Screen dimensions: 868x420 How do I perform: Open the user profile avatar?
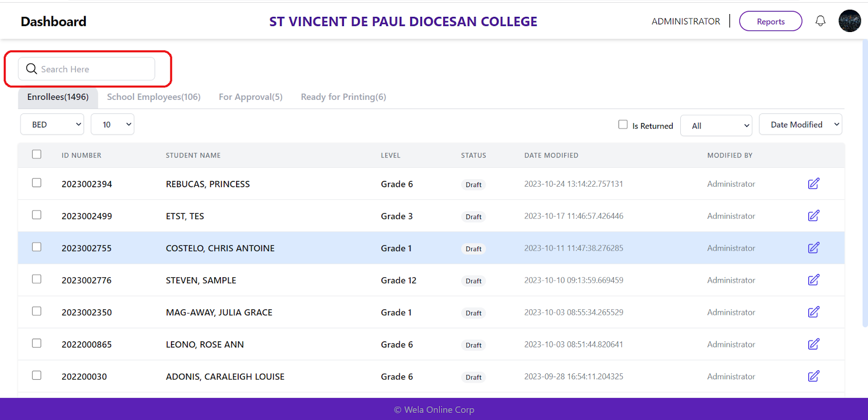pyautogui.click(x=850, y=21)
